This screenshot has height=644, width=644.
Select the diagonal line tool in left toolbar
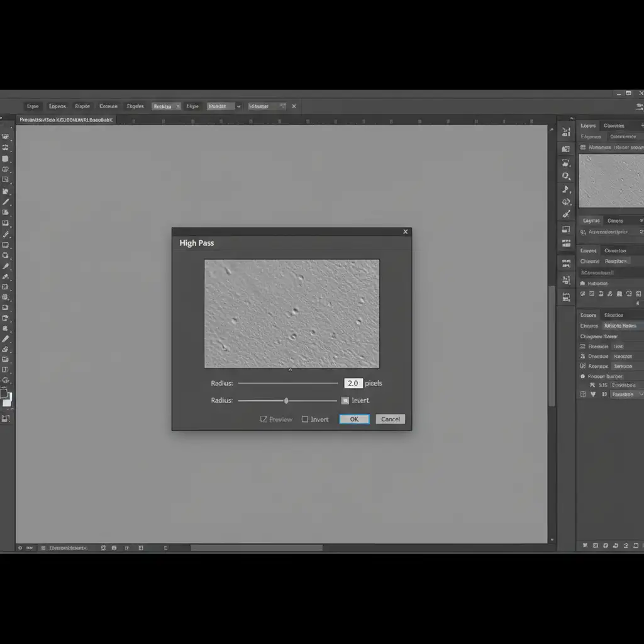point(6,202)
